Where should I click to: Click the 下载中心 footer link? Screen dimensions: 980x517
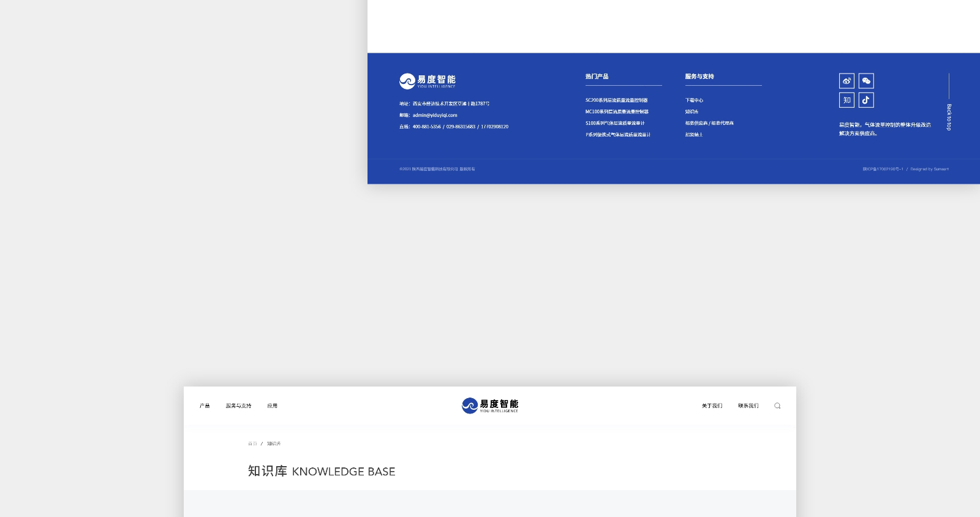tap(694, 100)
